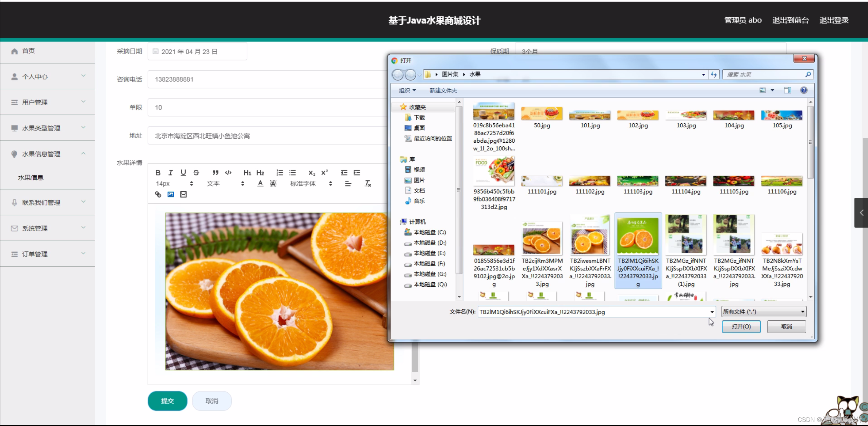Click the 打开(O) button
Image resolution: width=868 pixels, height=426 pixels.
[741, 326]
